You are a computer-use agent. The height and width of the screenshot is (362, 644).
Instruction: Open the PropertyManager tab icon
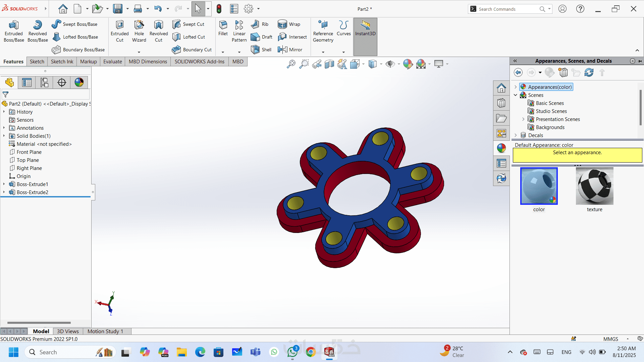pyautogui.click(x=27, y=82)
